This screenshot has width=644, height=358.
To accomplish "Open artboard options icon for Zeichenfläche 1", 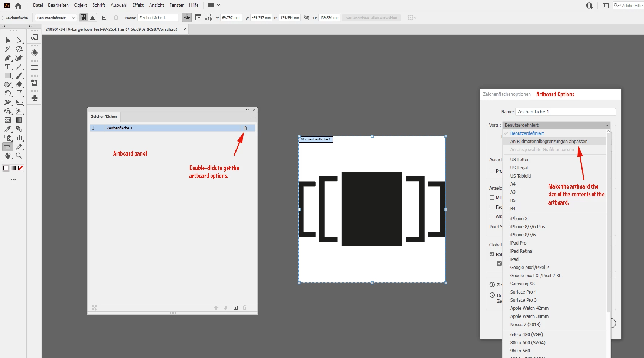I will point(245,128).
